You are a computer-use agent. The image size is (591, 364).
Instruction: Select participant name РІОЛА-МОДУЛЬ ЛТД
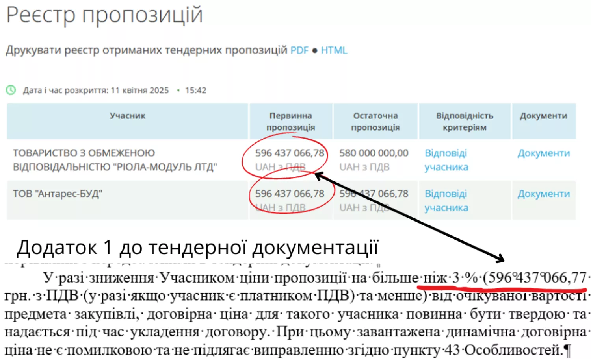[115, 160]
